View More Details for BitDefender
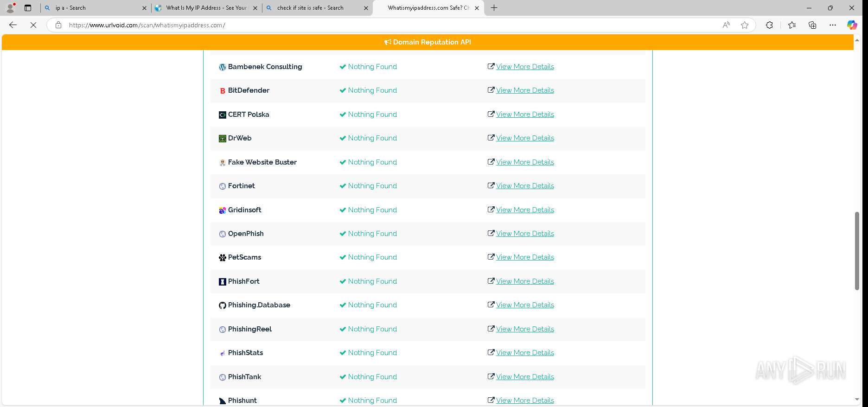This screenshot has width=868, height=407. [525, 90]
